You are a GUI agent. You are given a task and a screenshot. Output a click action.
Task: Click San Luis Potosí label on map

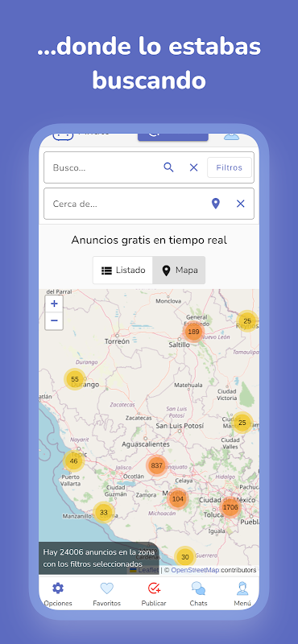click(x=180, y=426)
